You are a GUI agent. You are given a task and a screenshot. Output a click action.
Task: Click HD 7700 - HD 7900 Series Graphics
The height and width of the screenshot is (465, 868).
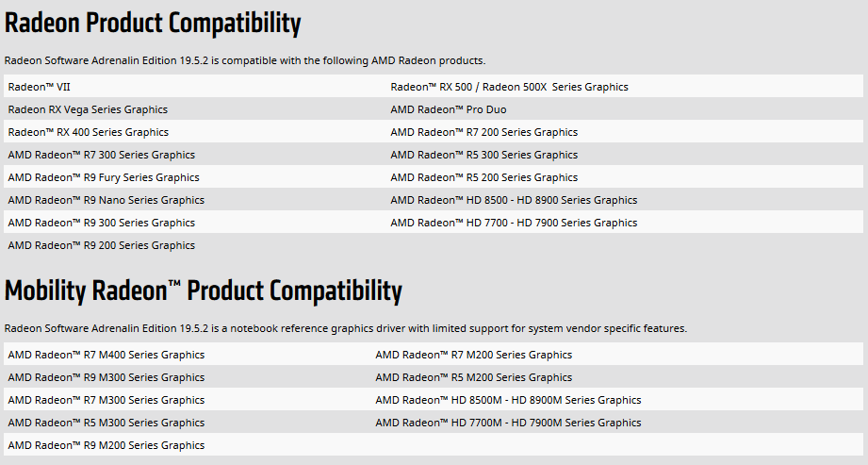tap(514, 223)
